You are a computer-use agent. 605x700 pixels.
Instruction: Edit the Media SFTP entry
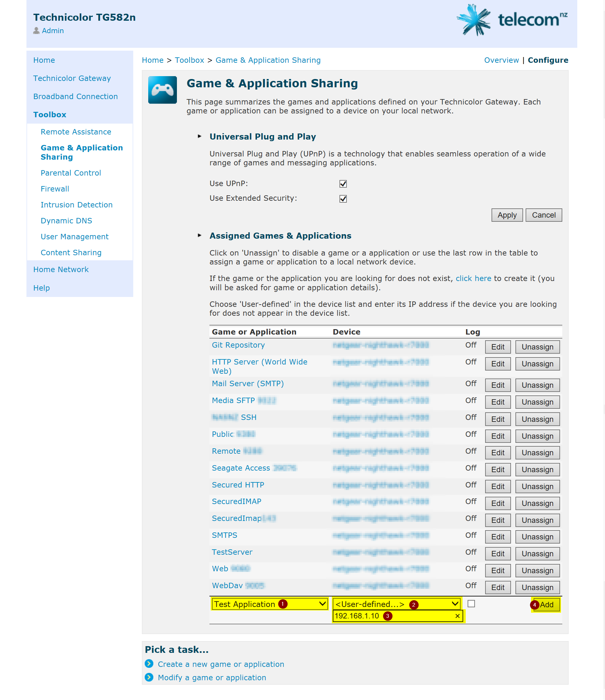[x=498, y=402]
